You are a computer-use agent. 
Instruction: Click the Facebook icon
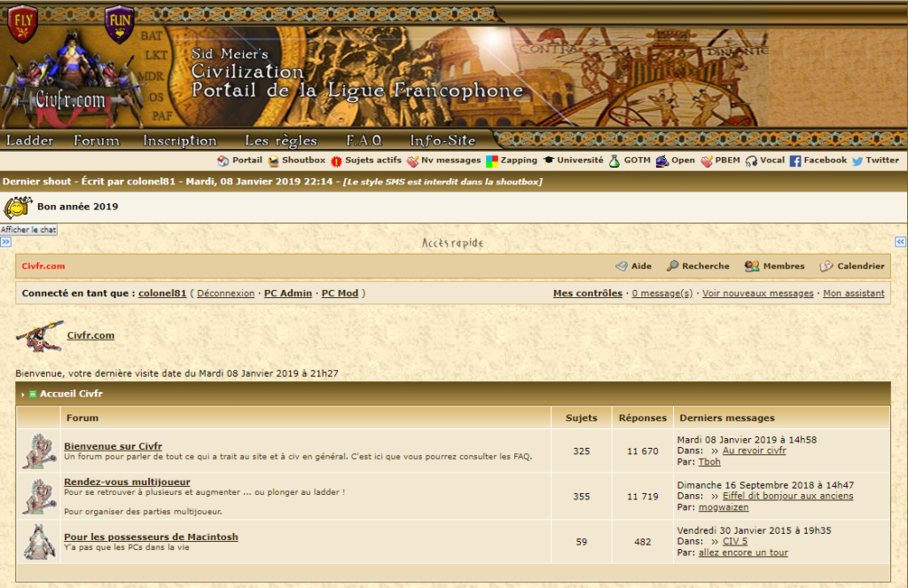(795, 161)
